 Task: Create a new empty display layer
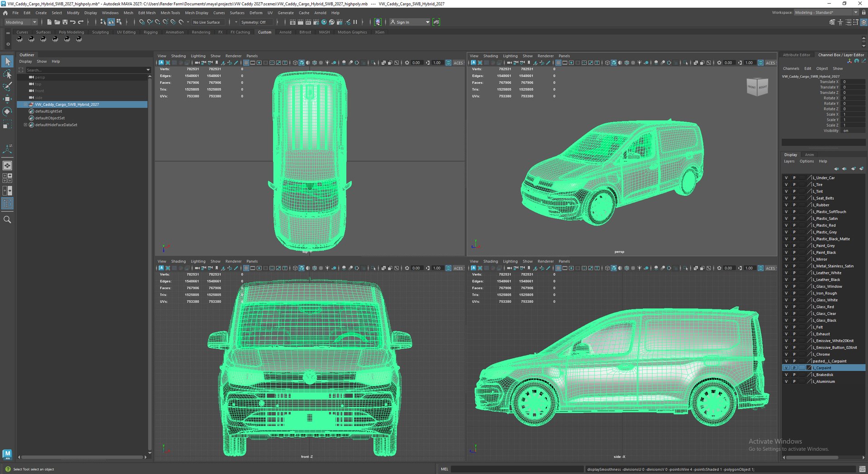point(854,169)
